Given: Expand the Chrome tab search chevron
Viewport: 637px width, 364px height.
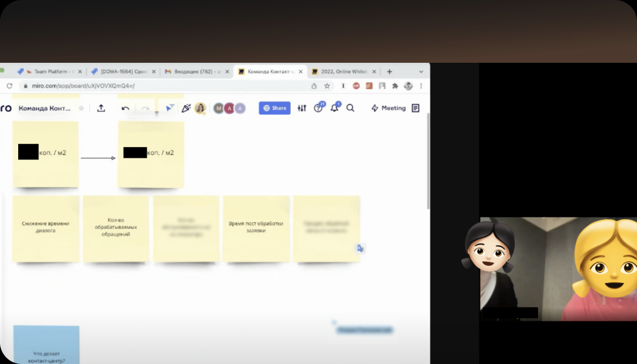Looking at the screenshot, I should [x=421, y=72].
